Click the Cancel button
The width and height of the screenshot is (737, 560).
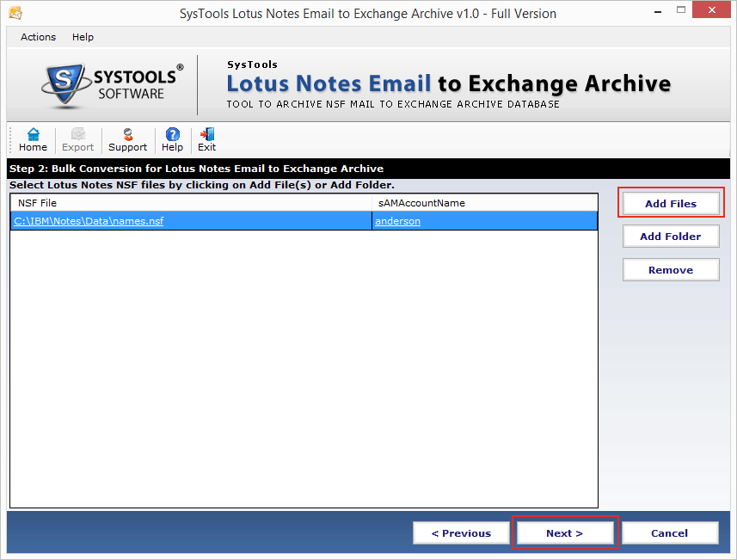coord(670,533)
